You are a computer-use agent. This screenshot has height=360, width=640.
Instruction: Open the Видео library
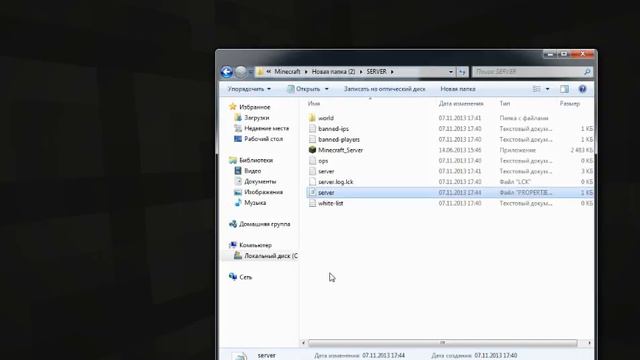click(252, 171)
